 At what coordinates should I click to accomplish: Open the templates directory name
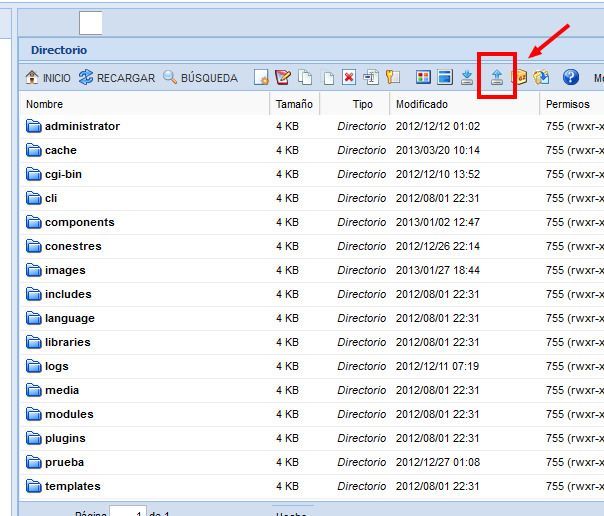[x=72, y=486]
